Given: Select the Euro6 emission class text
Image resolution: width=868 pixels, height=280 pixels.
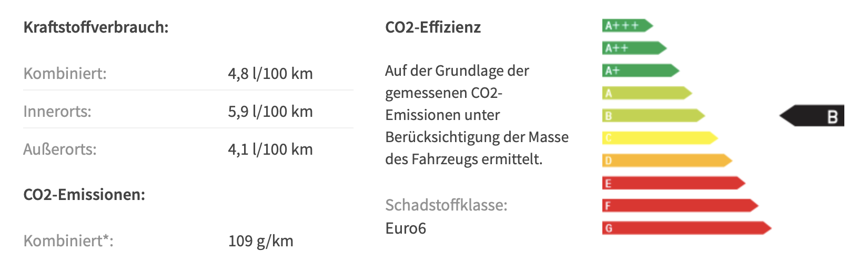Looking at the screenshot, I should click(406, 228).
